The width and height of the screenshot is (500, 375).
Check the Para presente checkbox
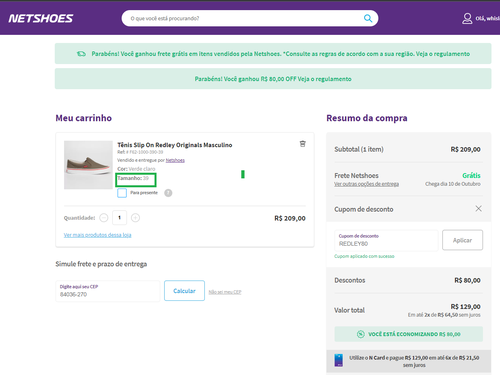(x=122, y=193)
